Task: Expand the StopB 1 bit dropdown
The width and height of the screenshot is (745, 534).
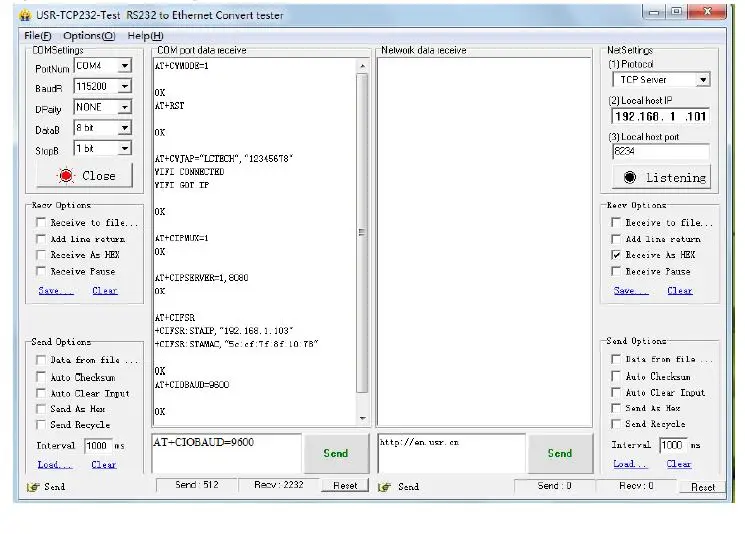Action: pos(124,148)
